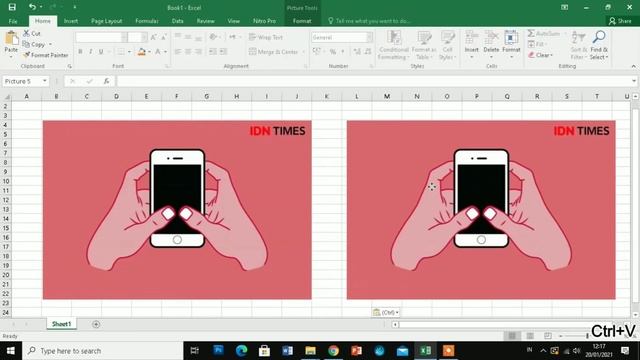The width and height of the screenshot is (640, 360).
Task: Open Microsoft Edge from the taskbar
Action: tap(241, 351)
